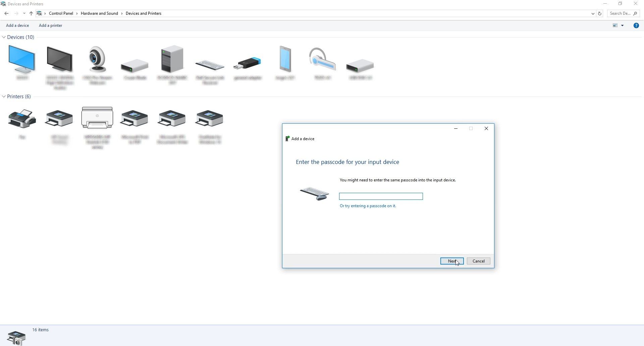The width and height of the screenshot is (644, 346).
Task: Close the Add a device dialog
Action: point(486,128)
